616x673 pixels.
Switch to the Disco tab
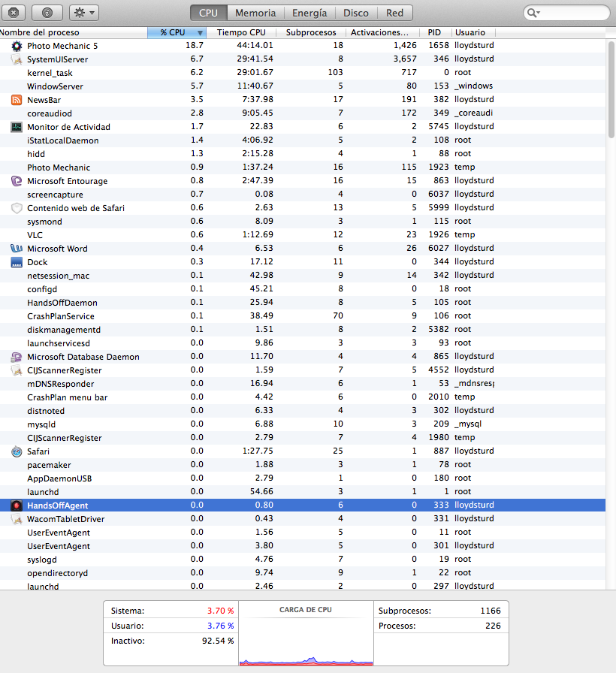(356, 13)
